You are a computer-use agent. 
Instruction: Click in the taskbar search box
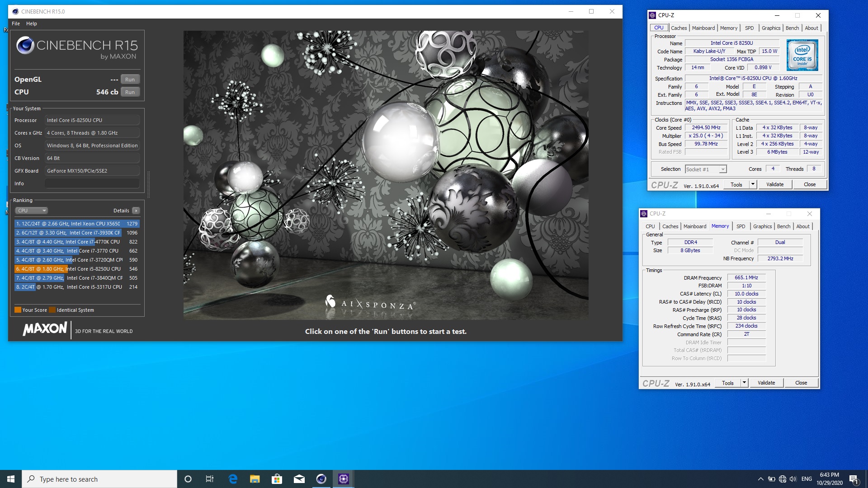[x=99, y=479]
